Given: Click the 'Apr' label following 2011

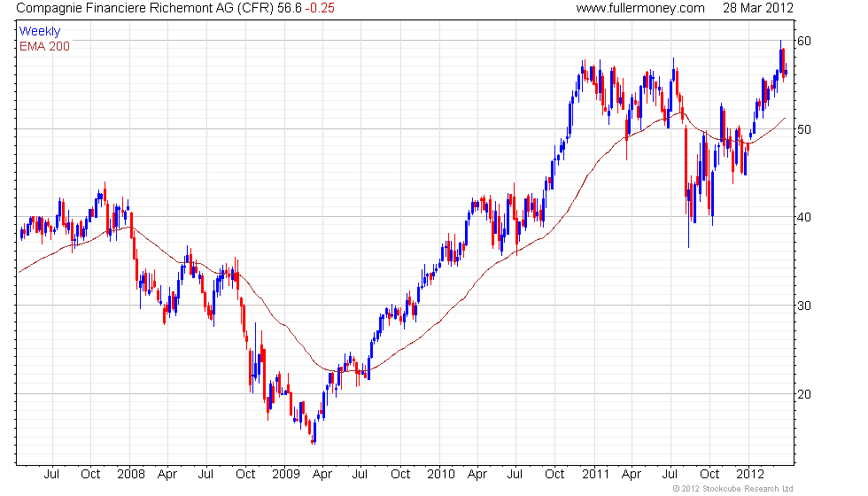Looking at the screenshot, I should [632, 475].
